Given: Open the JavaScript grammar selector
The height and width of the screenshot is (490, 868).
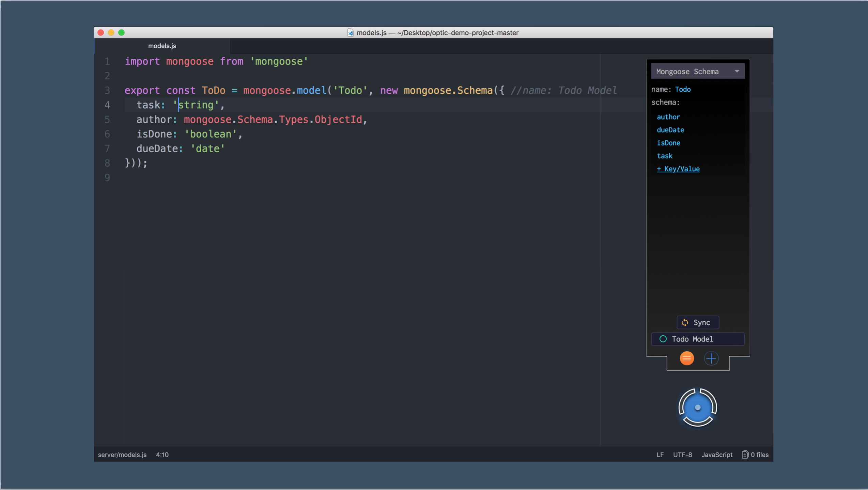Looking at the screenshot, I should (716, 455).
